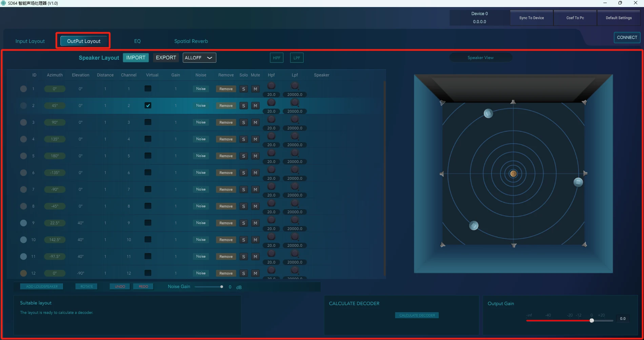Select the round indicator for speaker 1

click(x=23, y=89)
